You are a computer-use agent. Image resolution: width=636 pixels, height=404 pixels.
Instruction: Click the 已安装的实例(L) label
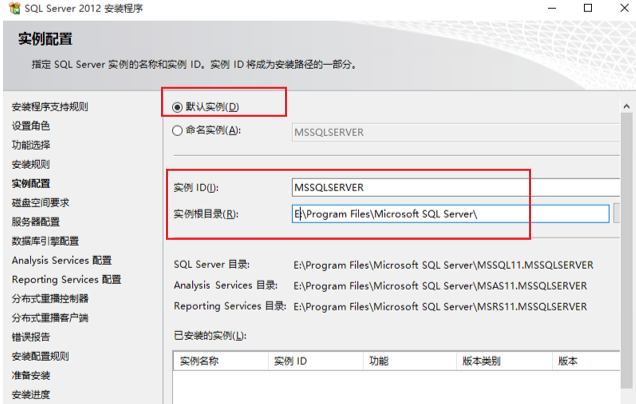pos(210,336)
